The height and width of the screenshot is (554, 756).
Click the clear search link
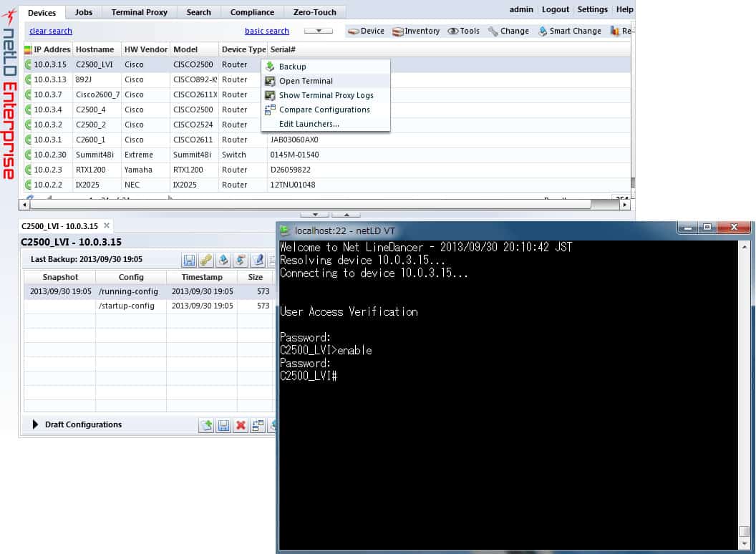51,31
